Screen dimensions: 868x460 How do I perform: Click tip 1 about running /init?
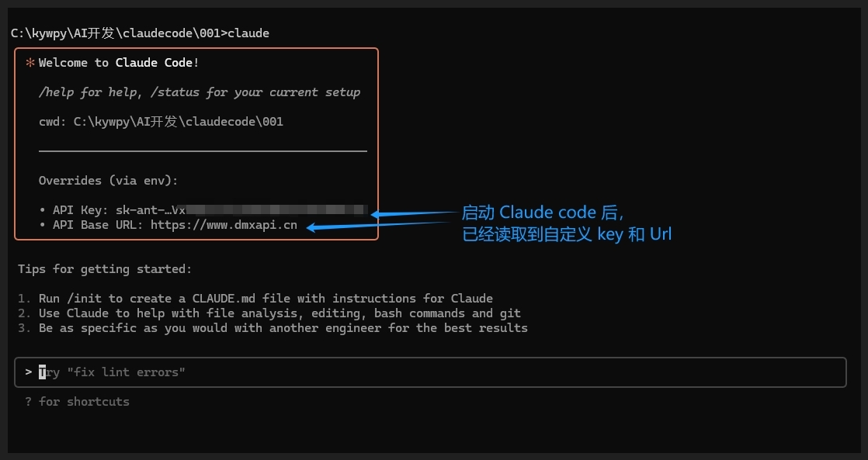[255, 299]
